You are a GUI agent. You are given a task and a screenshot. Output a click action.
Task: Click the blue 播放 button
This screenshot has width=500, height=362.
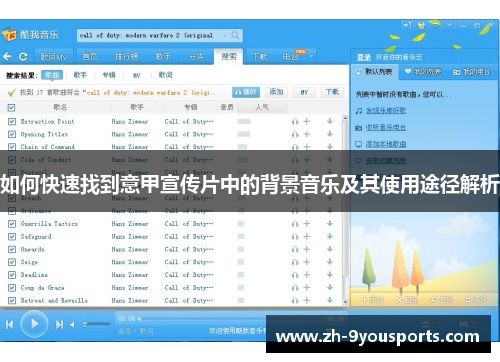click(x=246, y=92)
